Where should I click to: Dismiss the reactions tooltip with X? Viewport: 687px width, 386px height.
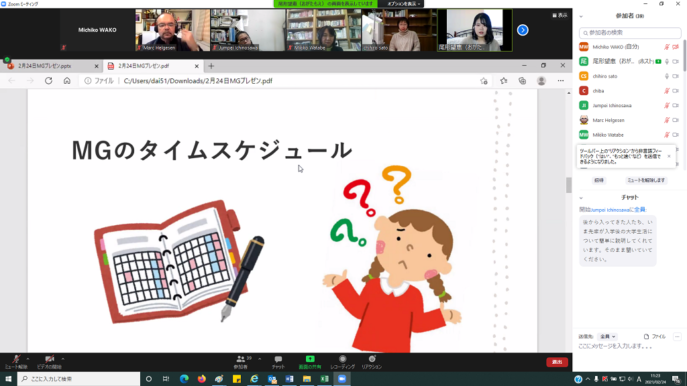pos(669,156)
